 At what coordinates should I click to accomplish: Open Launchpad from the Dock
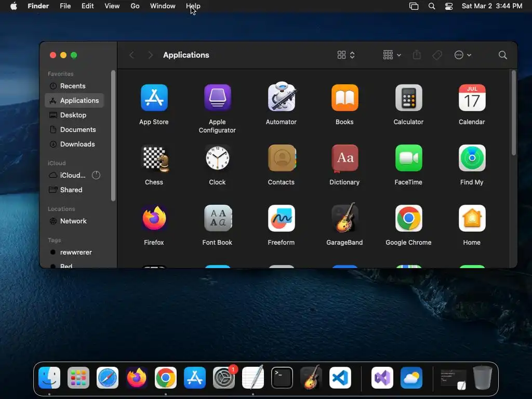tap(78, 378)
